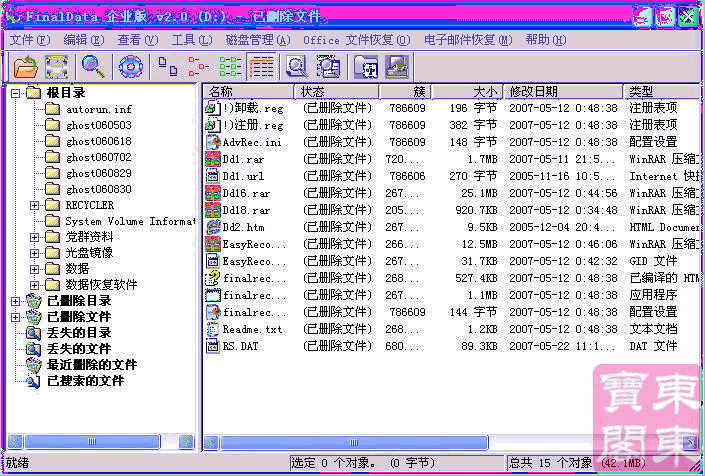Image resolution: width=705 pixels, height=476 pixels.
Task: Select the Dd18.rar file
Action: point(246,210)
